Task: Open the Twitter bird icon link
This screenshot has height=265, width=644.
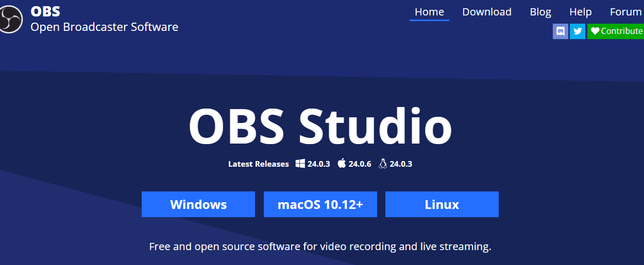Action: [x=578, y=31]
